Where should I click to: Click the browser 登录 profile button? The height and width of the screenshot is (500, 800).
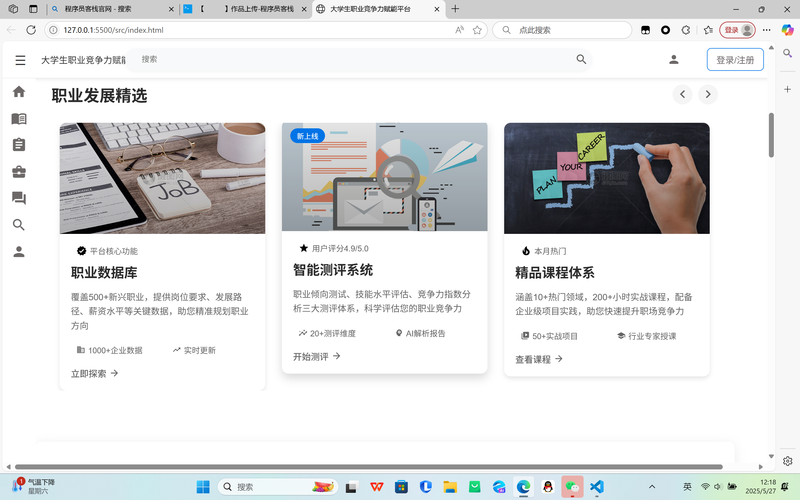(737, 30)
